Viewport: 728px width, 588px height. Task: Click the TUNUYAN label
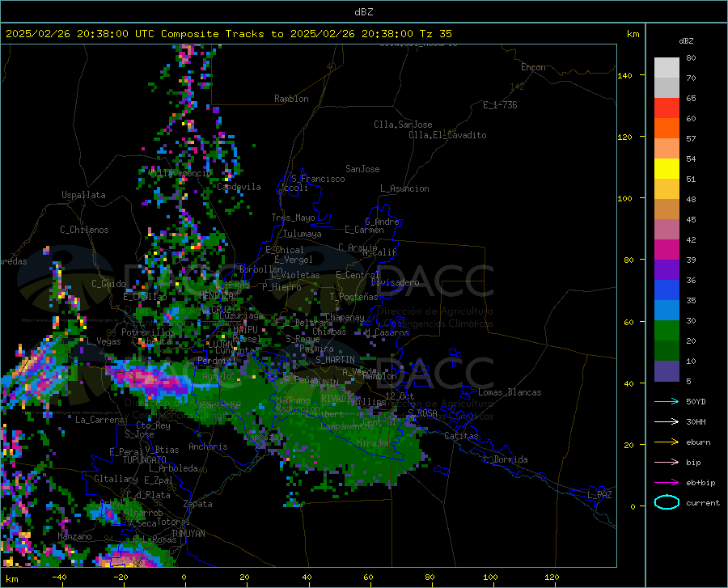click(x=188, y=534)
